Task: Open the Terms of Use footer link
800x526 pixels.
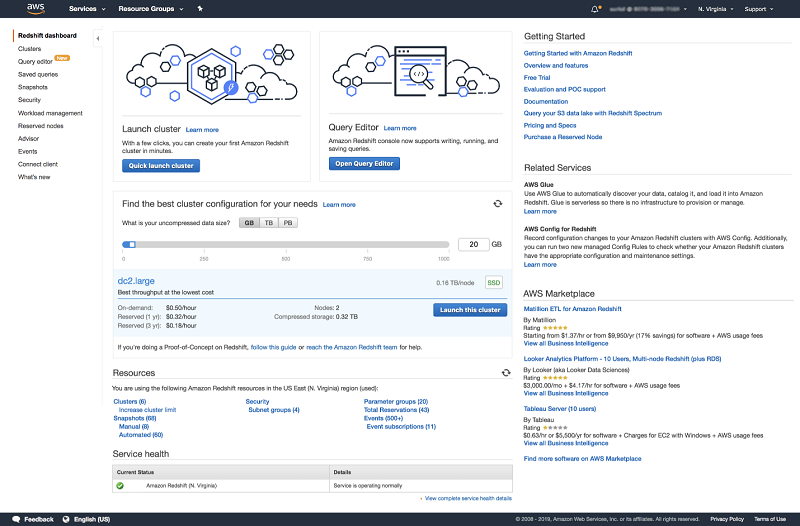Action: point(770,519)
